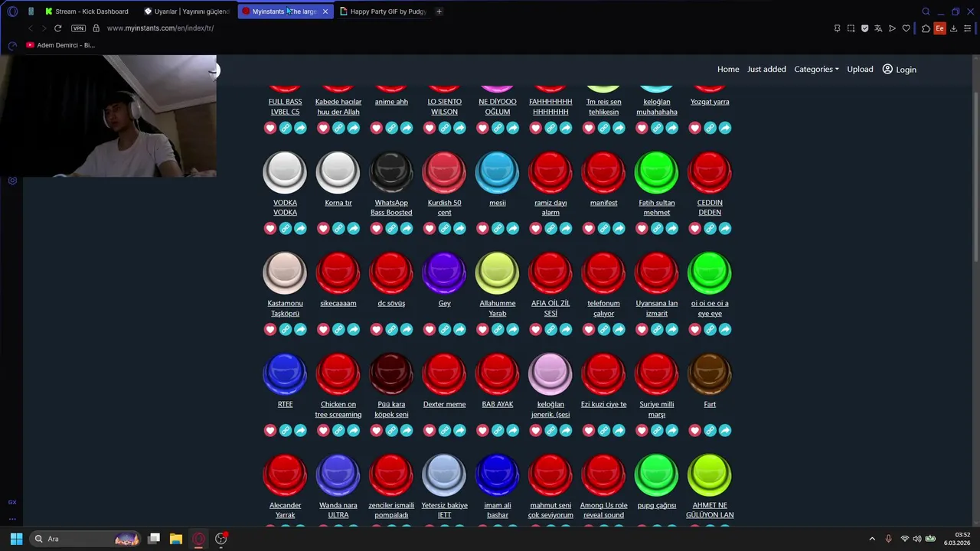Heart the anime ahh sound
Screen dimensions: 980x551
coord(377,128)
